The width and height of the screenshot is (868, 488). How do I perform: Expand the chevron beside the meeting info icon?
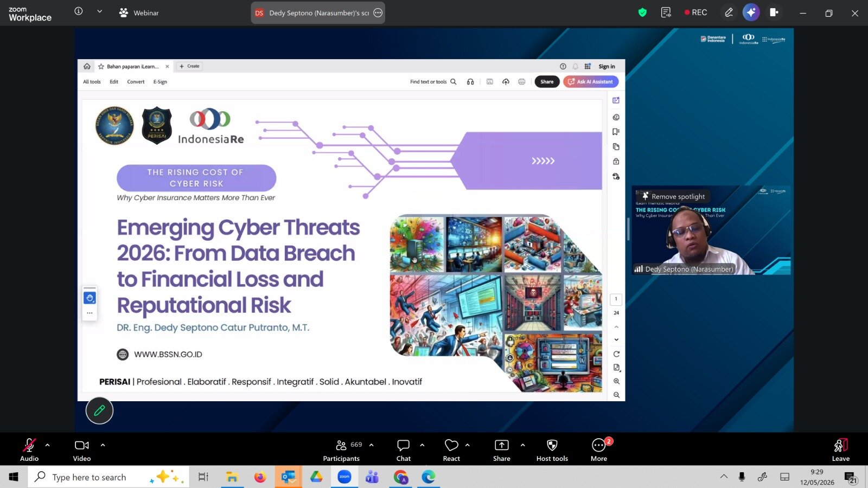pyautogui.click(x=100, y=11)
